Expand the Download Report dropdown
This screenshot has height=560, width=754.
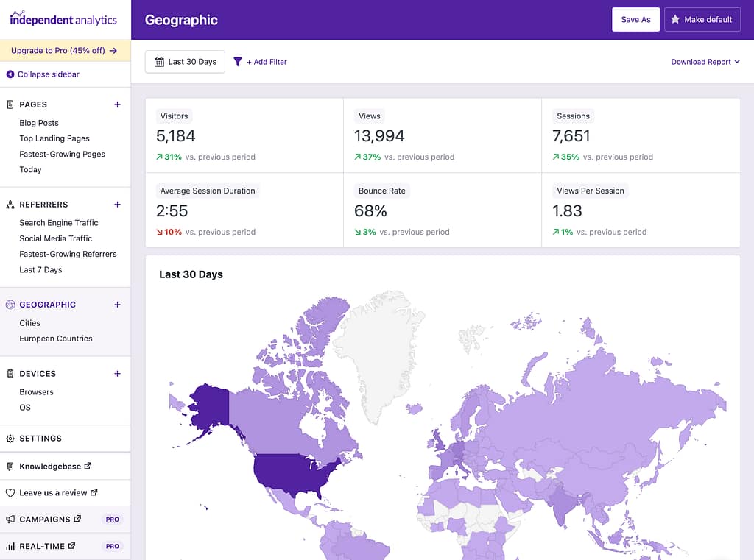tap(705, 62)
